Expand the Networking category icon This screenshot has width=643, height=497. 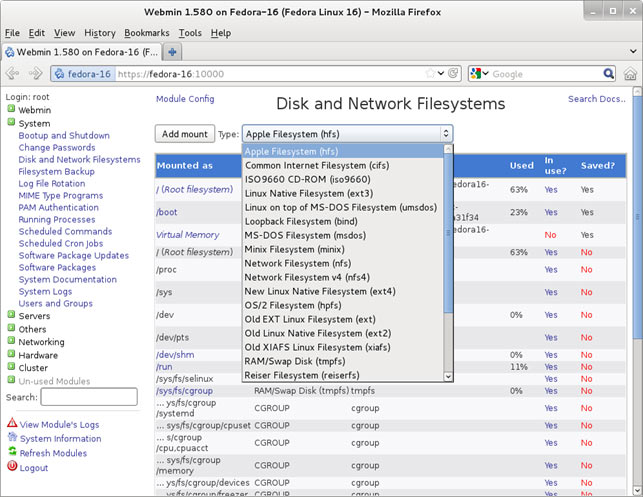coord(11,341)
